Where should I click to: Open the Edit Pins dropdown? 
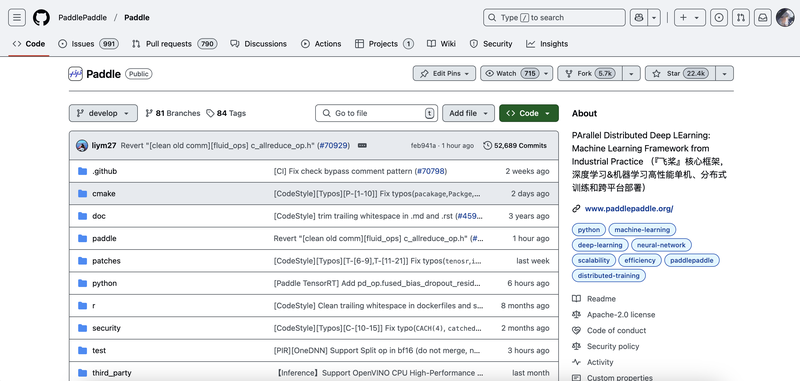click(x=444, y=73)
